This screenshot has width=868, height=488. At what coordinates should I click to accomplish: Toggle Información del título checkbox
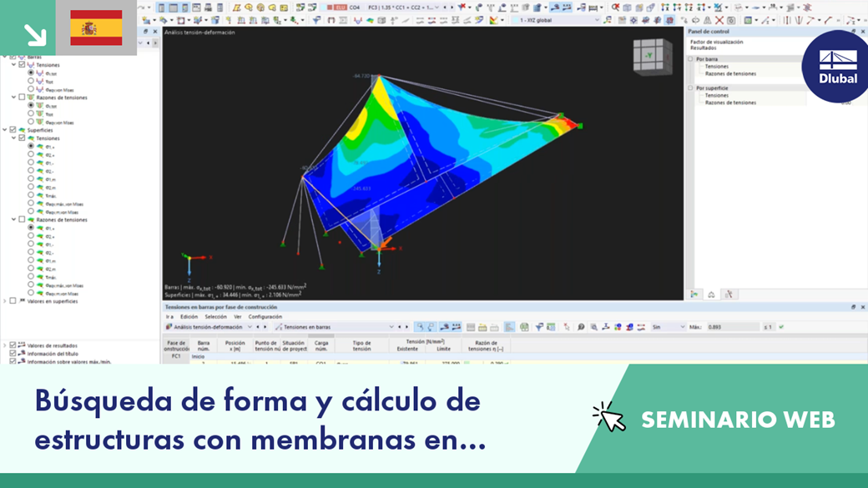pos(13,354)
